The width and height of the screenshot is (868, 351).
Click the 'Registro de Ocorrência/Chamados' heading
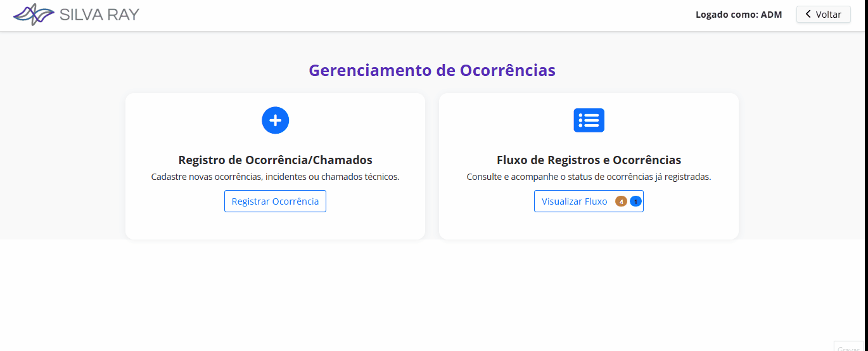(275, 160)
